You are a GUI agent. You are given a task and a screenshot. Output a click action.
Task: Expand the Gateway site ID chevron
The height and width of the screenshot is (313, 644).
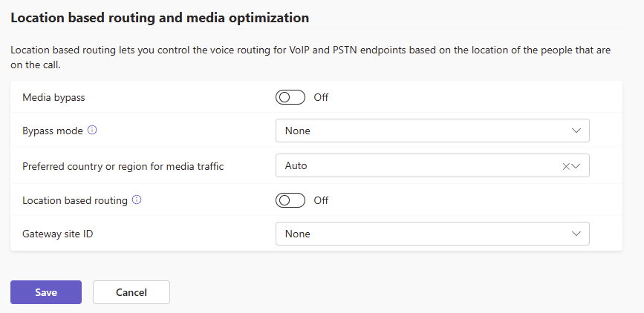tap(576, 234)
